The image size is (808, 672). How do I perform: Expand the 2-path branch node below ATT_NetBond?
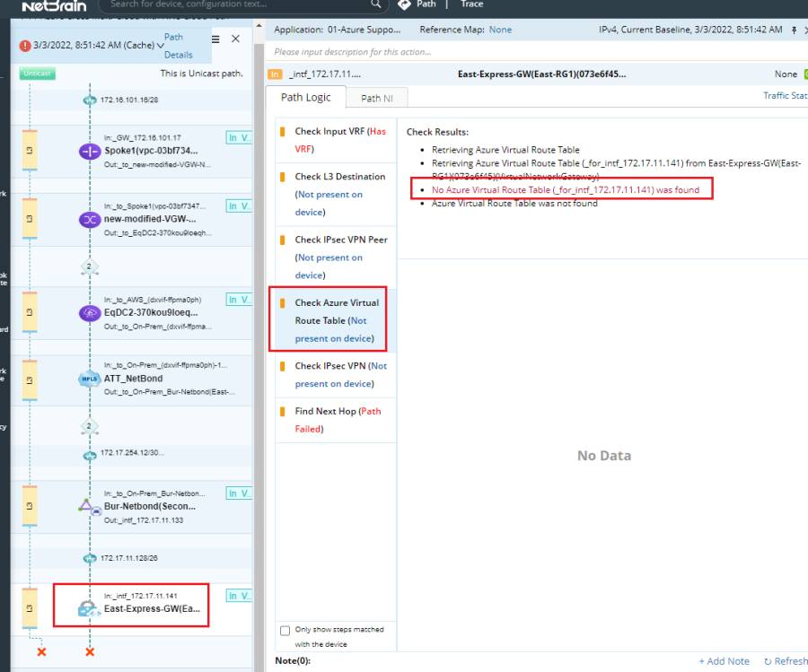[89, 426]
